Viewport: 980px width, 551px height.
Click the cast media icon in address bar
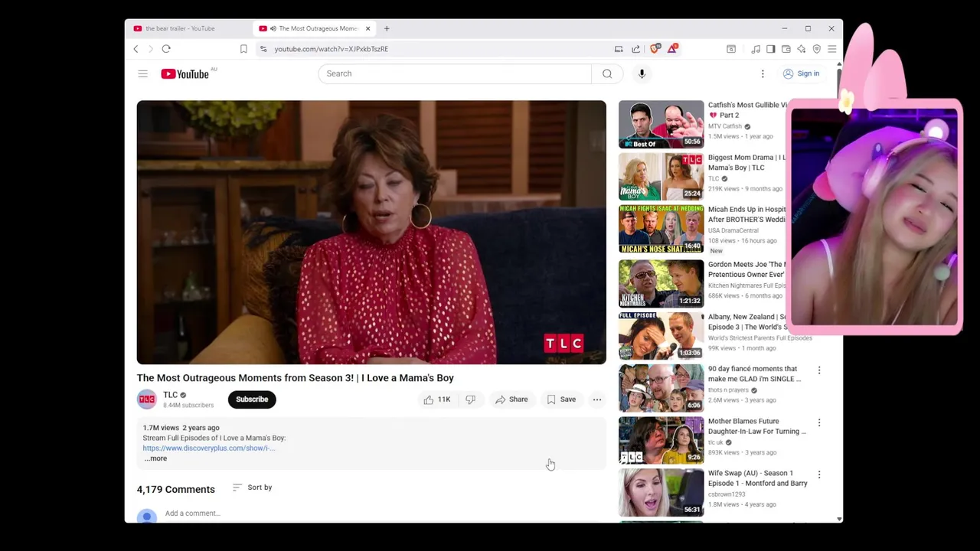coord(619,49)
